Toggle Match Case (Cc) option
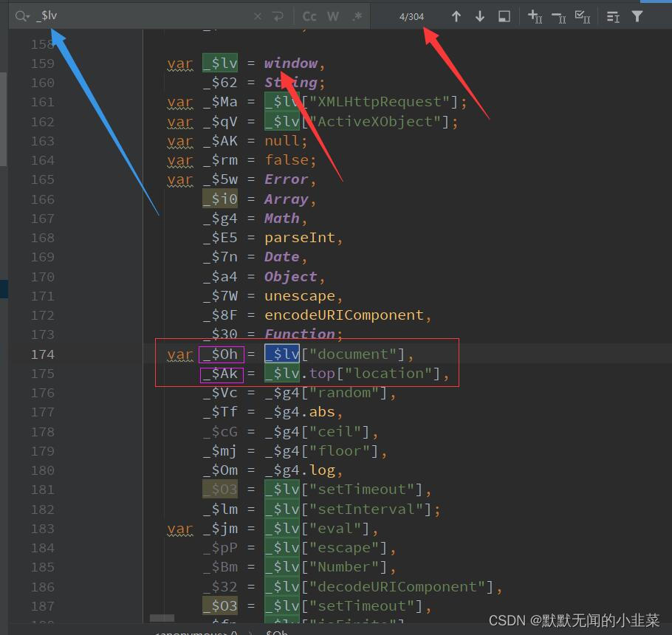 pos(309,16)
